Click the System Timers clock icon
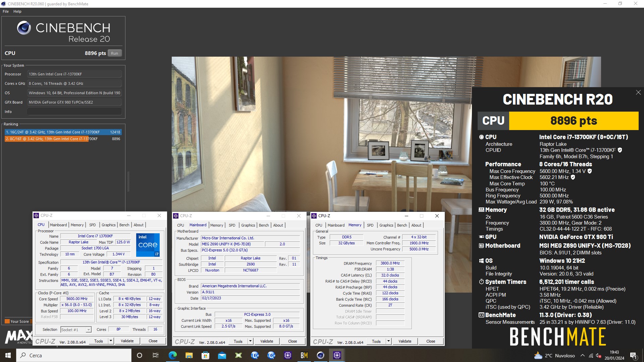Image resolution: width=644 pixels, height=362 pixels. point(481,282)
